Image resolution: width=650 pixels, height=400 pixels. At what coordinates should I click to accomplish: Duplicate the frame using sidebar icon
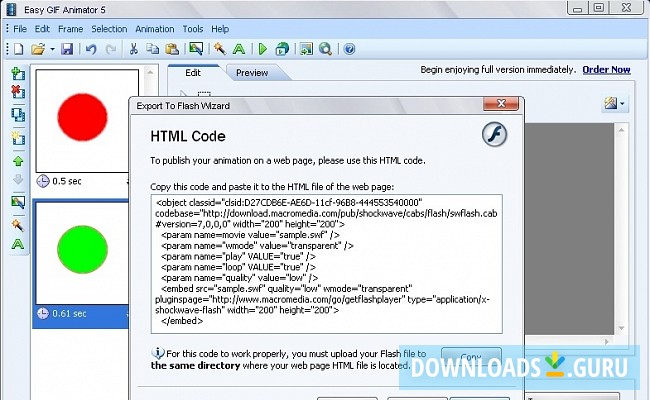tap(18, 114)
